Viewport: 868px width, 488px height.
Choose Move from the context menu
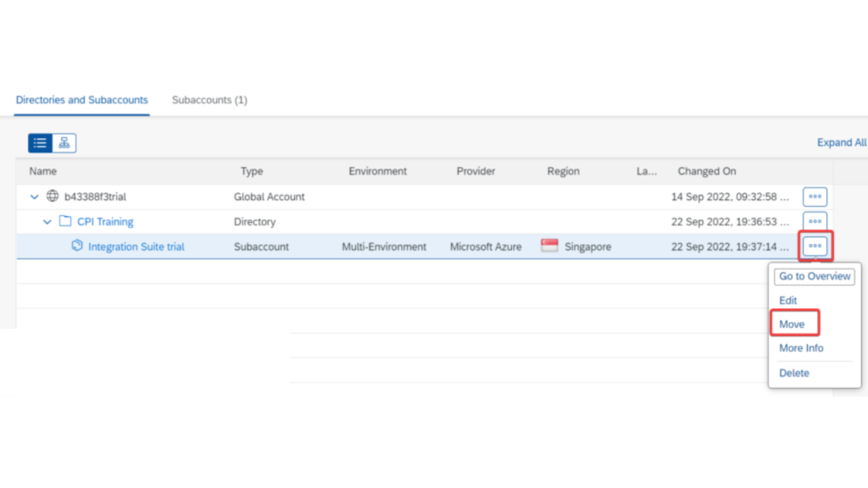(x=792, y=324)
